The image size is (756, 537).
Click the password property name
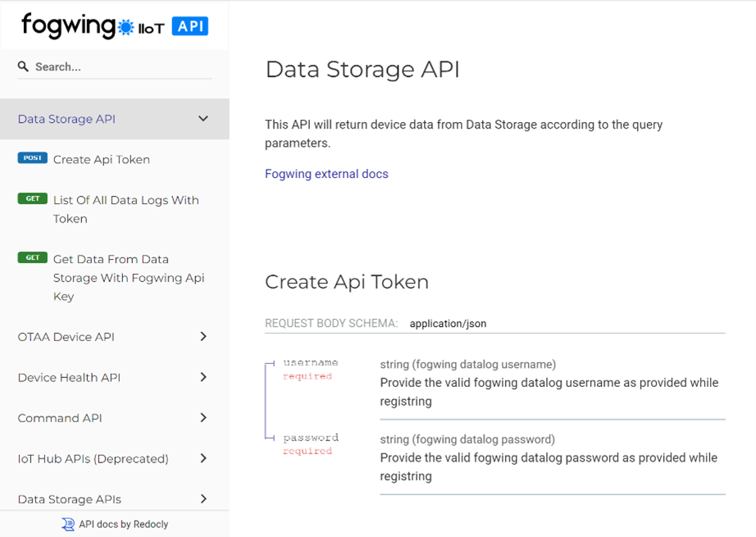[311, 438]
